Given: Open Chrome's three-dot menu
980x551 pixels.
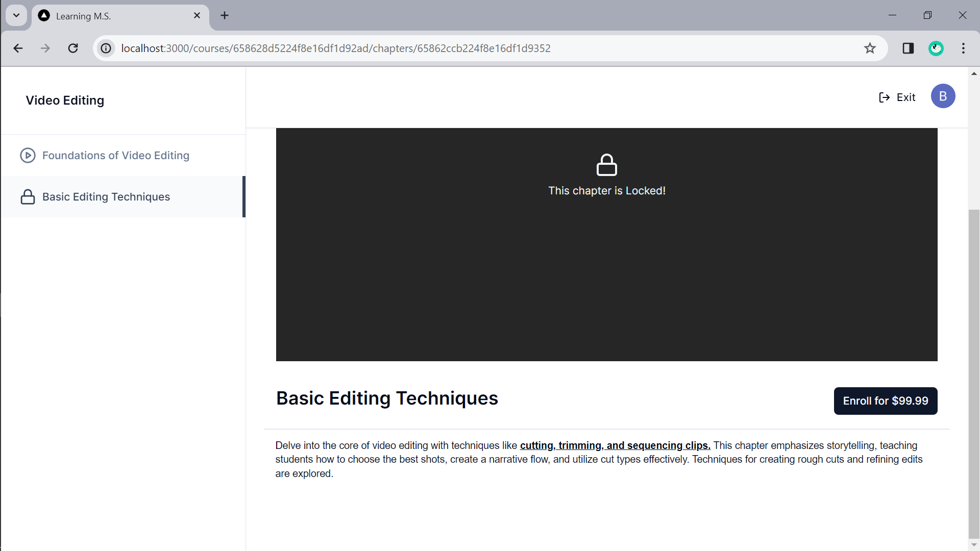Looking at the screenshot, I should click(x=963, y=48).
